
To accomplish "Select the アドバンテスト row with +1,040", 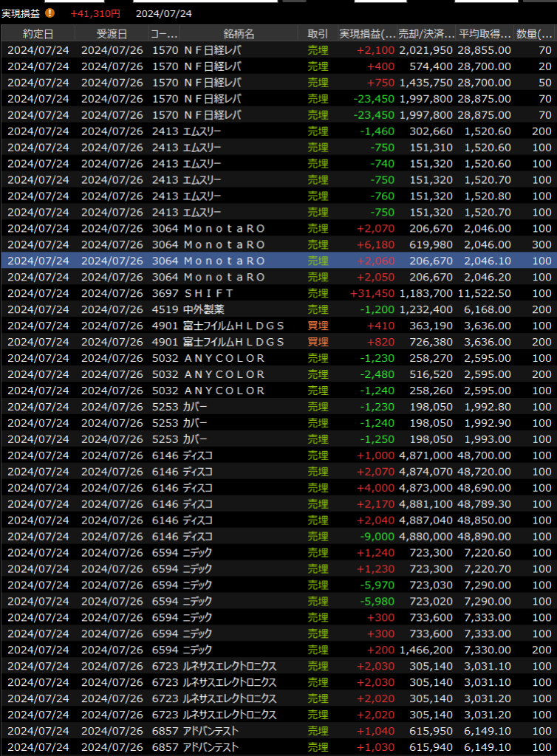I will (278, 732).
